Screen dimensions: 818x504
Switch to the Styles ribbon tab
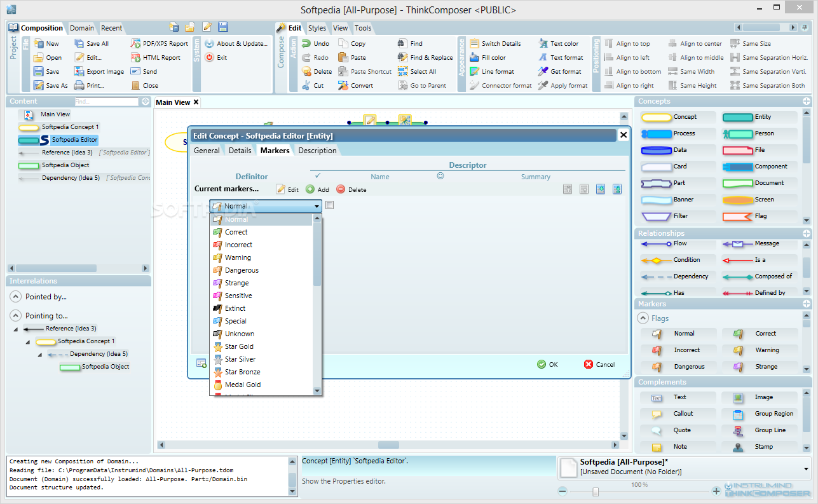(317, 28)
